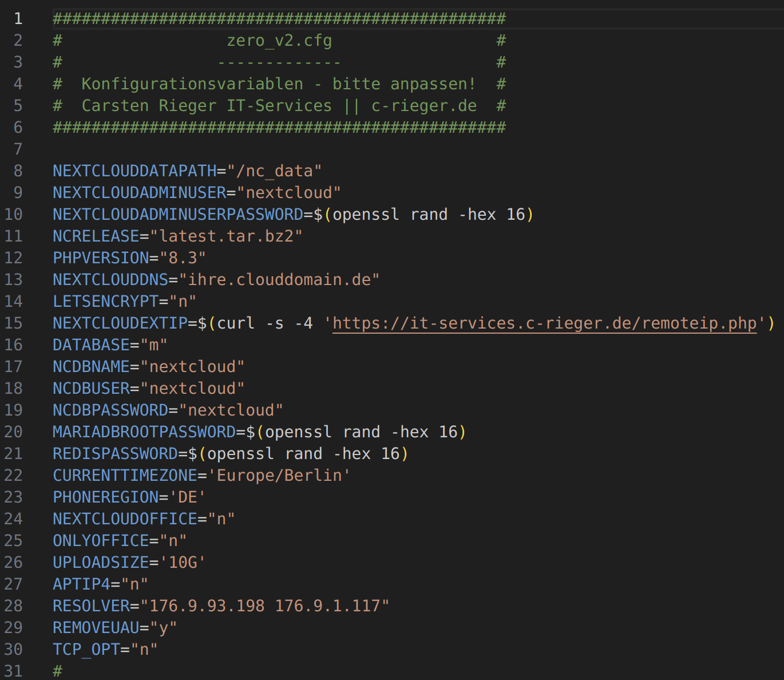Click the LETSENCRYPT variable name
Image resolution: width=784 pixels, height=680 pixels.
tap(105, 302)
